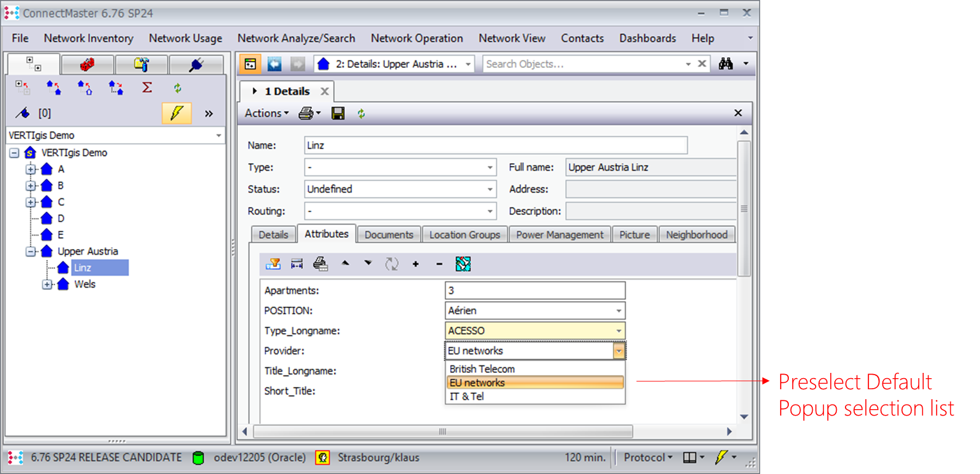The image size is (980, 474).
Task: Move attribute up with up arrow
Action: click(346, 263)
